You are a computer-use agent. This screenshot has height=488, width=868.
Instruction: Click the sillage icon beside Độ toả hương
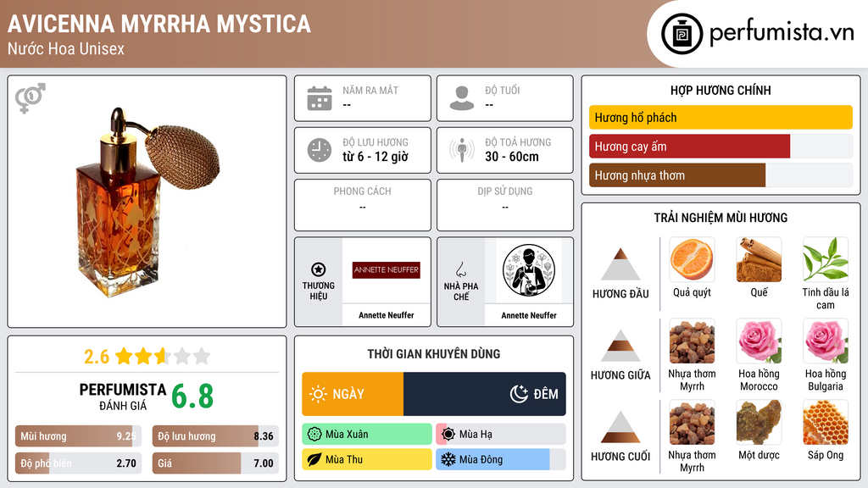462,150
